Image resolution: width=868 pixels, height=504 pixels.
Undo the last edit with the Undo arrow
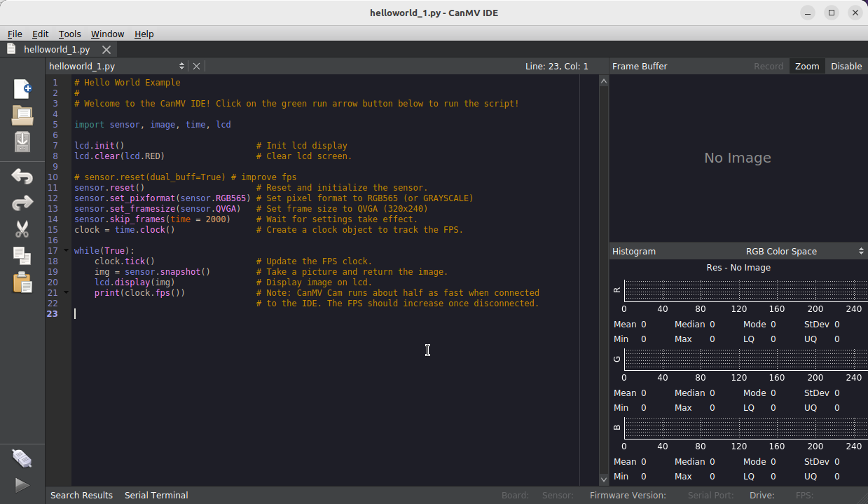coord(22,176)
